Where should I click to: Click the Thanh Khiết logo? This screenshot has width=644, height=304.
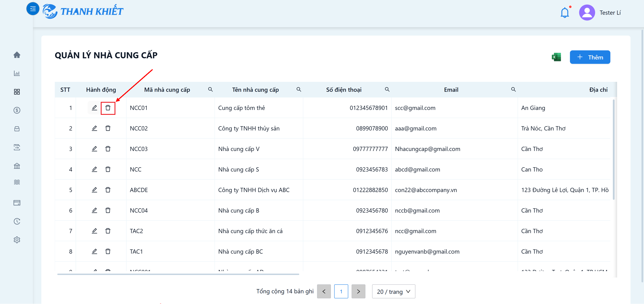pos(83,12)
